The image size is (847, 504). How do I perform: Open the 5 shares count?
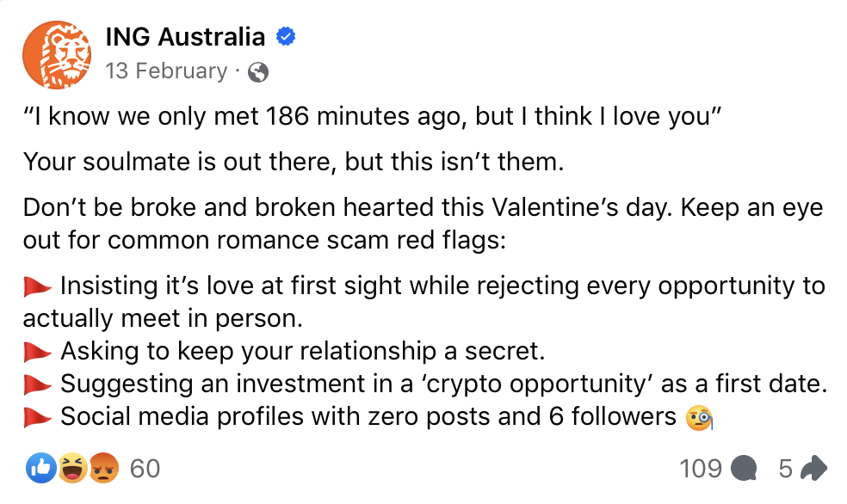point(785,468)
